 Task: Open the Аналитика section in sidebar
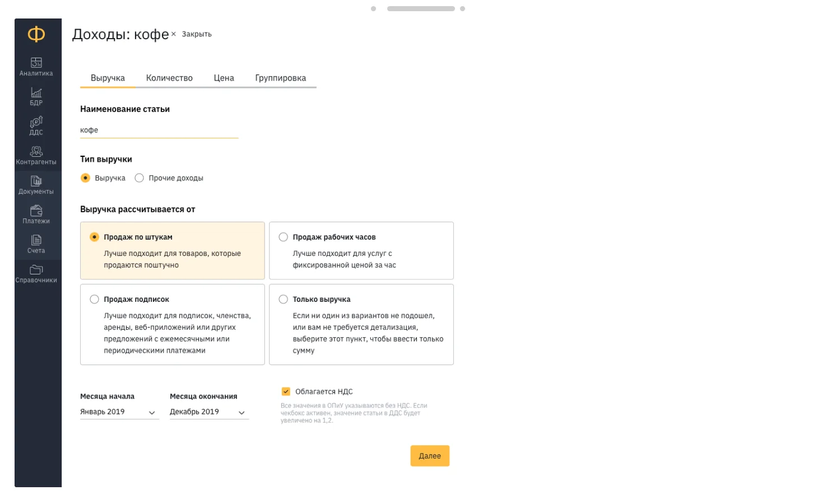[36, 66]
